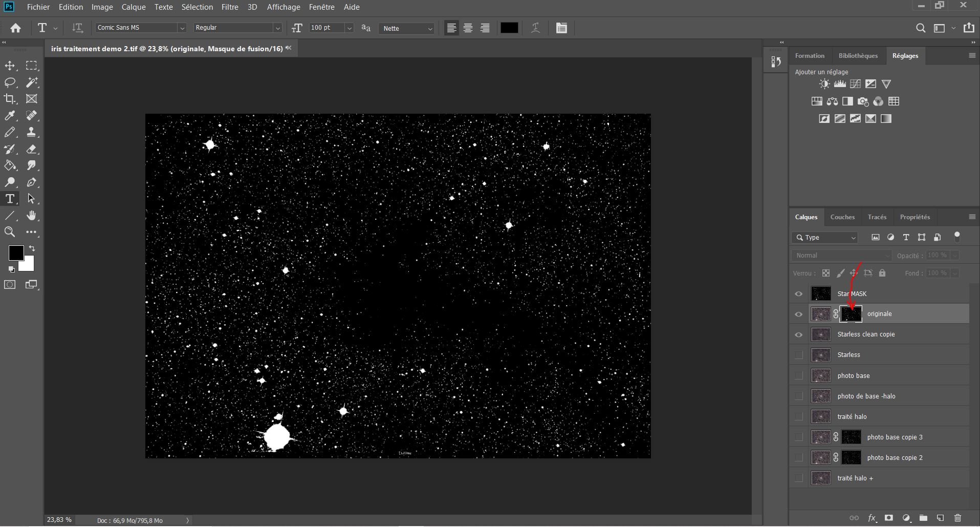Select the Healing Brush tool
980x527 pixels.
[x=32, y=116]
